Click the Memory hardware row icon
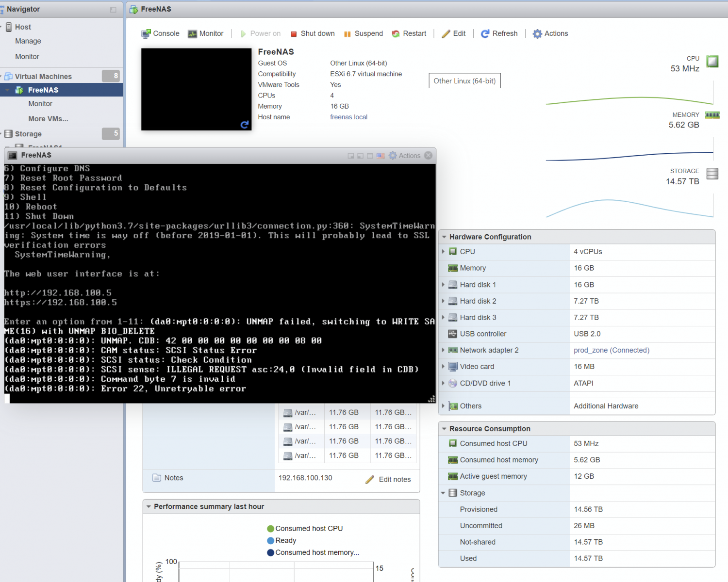This screenshot has width=728, height=582. [453, 268]
